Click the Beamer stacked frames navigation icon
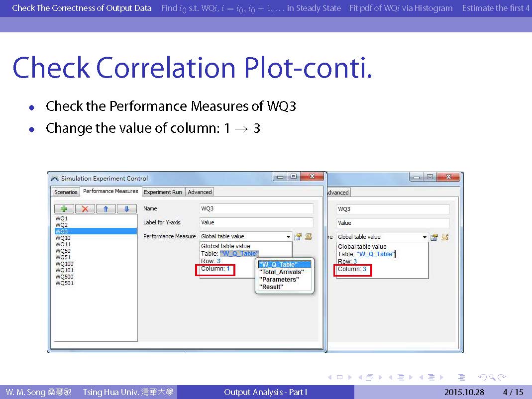This screenshot has height=399, width=532. pyautogui.click(x=369, y=378)
